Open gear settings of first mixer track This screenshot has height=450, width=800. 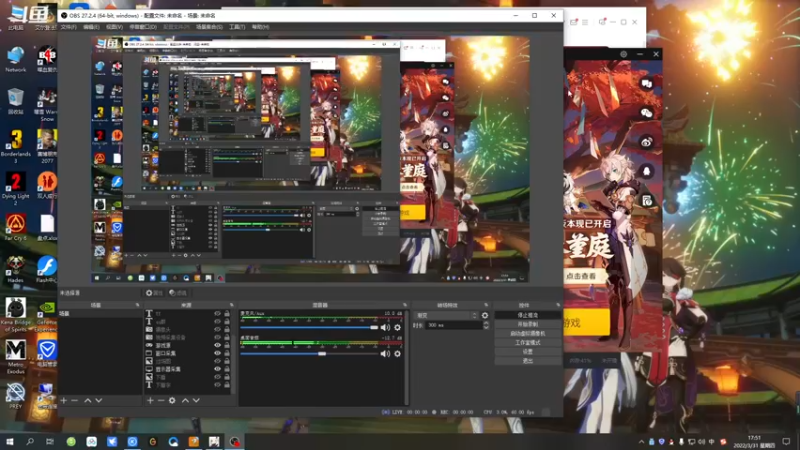click(397, 328)
